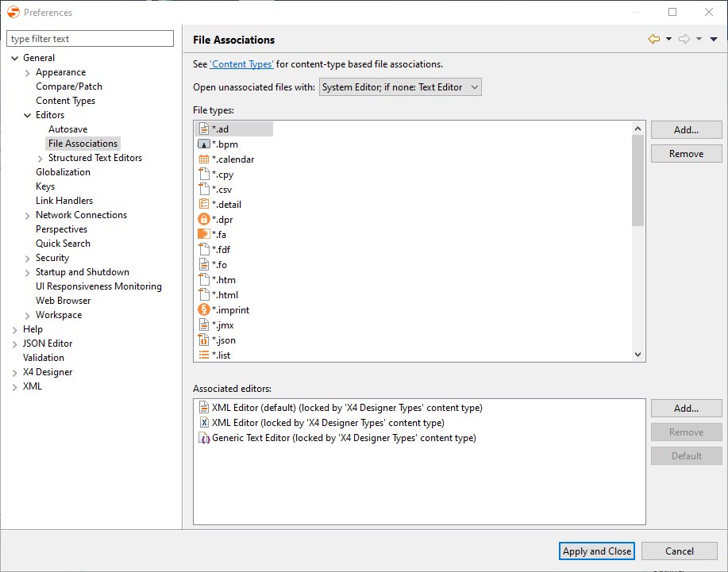
Task: Expand the X4 Designer tree node
Action: coord(15,372)
